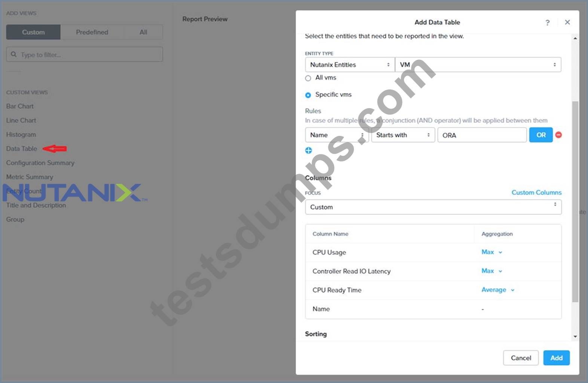588x383 pixels.
Task: Switch to the Predefined tab
Action: (92, 32)
